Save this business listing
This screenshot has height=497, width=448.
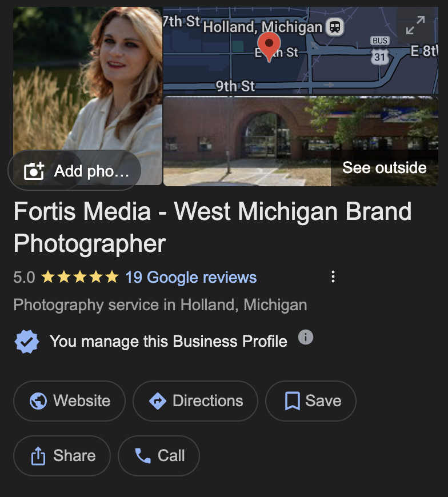pos(311,400)
